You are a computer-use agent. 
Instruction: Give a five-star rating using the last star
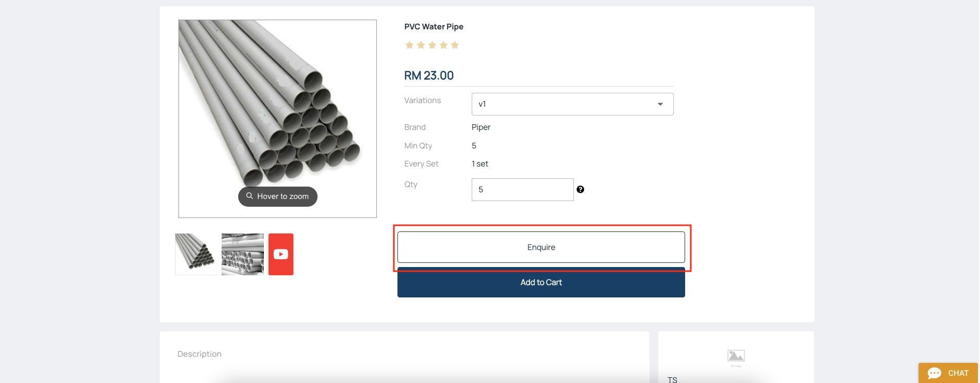coord(455,45)
